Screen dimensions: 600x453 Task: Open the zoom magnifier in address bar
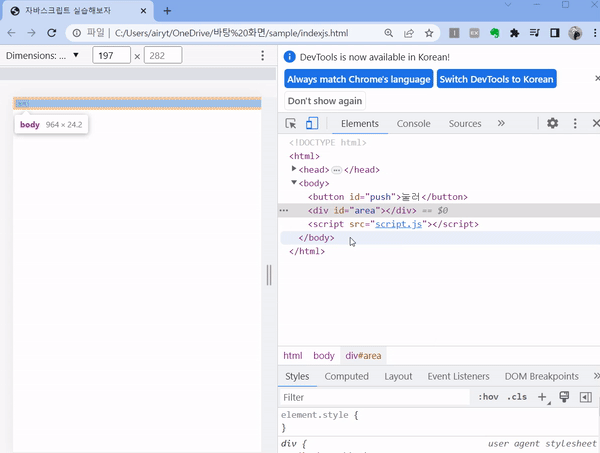click(389, 33)
